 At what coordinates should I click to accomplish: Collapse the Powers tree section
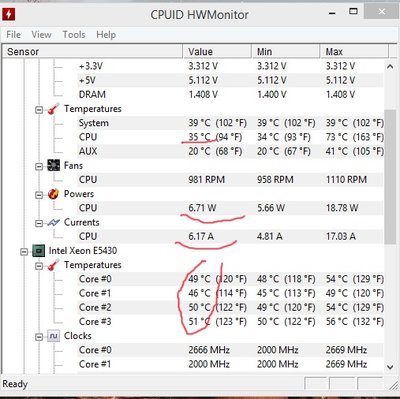39,195
